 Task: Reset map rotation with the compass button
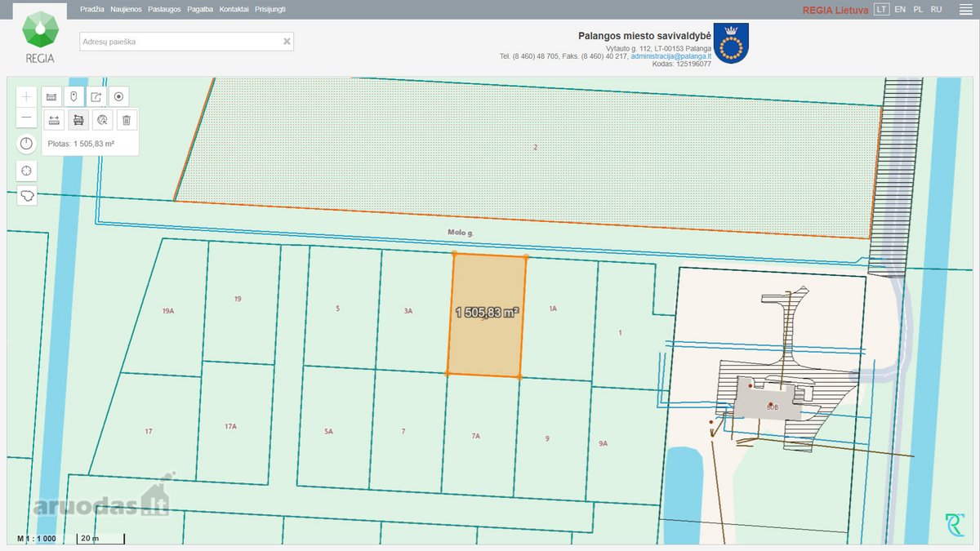27,144
